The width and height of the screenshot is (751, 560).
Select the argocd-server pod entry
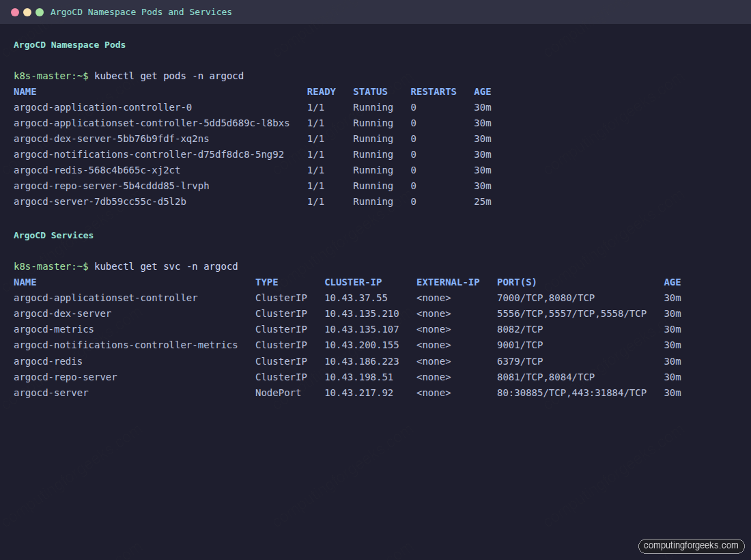click(x=99, y=201)
